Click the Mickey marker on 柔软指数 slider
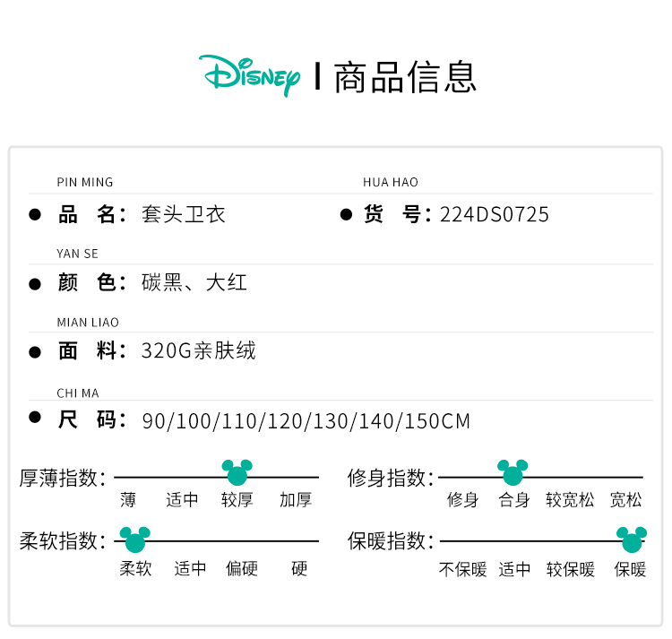This screenshot has width=672, height=639. pyautogui.click(x=135, y=540)
